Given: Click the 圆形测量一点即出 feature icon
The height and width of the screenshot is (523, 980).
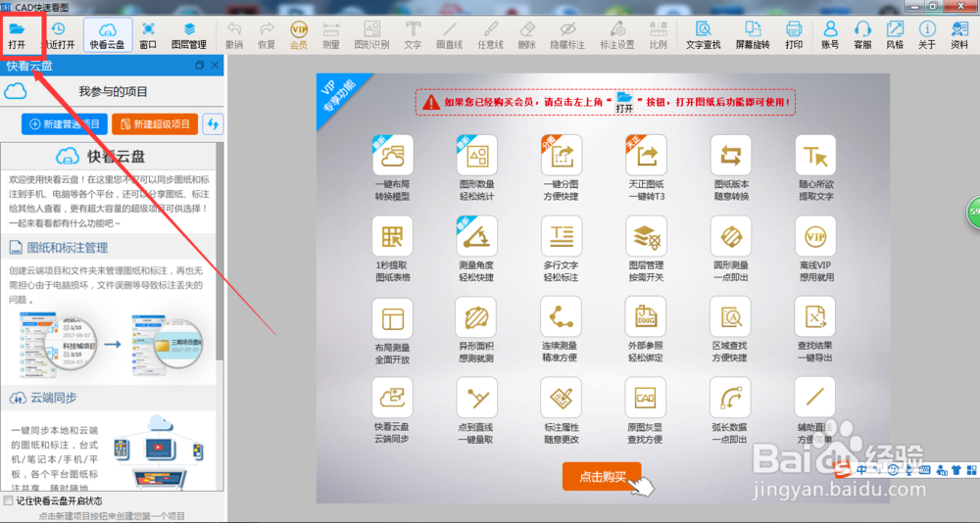Looking at the screenshot, I should pyautogui.click(x=731, y=236).
